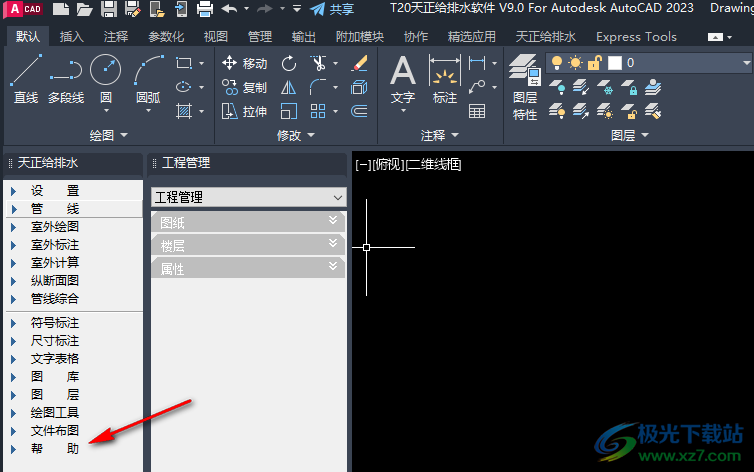The image size is (754, 472).
Task: Click the Open folder icon
Action: pos(84,9)
